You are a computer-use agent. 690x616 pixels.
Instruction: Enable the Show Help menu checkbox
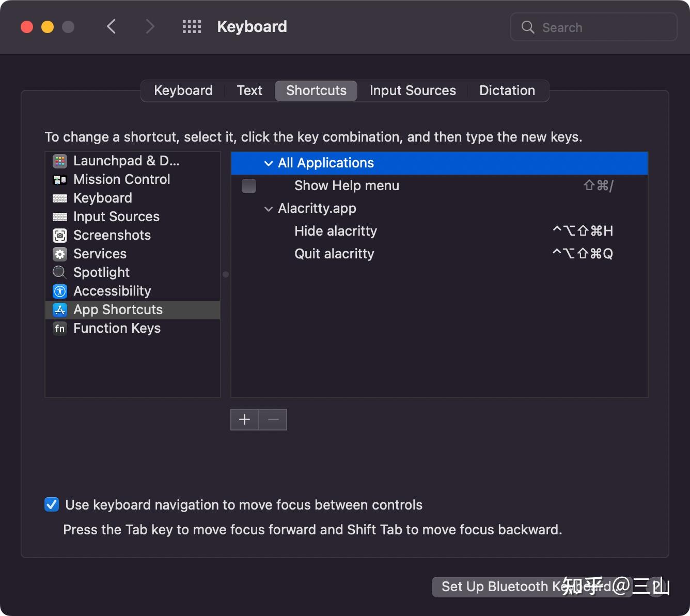[x=248, y=186]
